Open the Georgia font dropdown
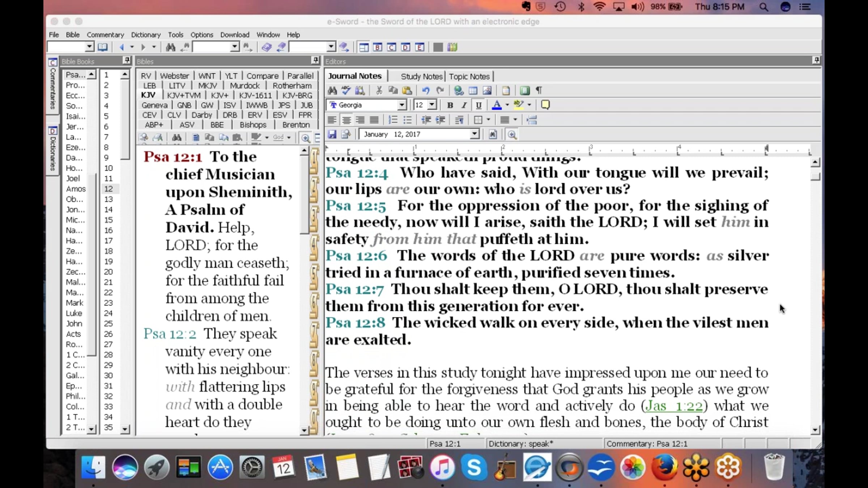This screenshot has height=488, width=868. click(401, 105)
